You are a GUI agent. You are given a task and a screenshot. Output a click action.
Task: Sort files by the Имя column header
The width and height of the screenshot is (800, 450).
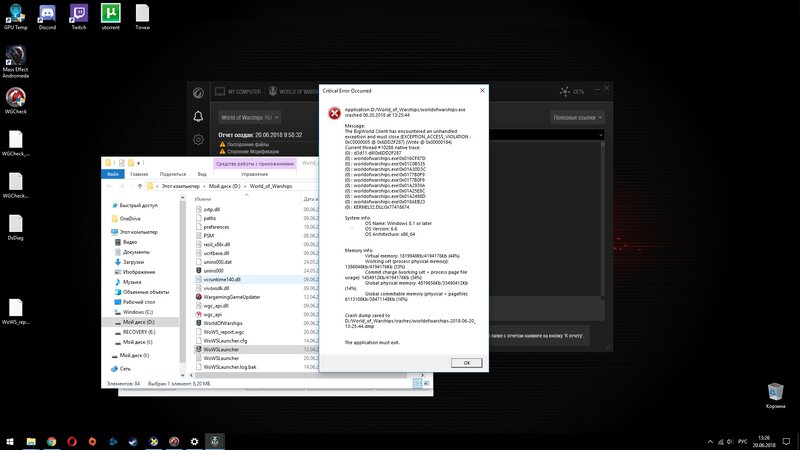[203, 199]
